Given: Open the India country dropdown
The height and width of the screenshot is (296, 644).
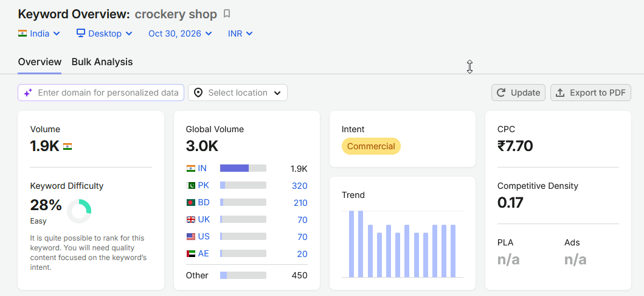Looking at the screenshot, I should 40,33.
